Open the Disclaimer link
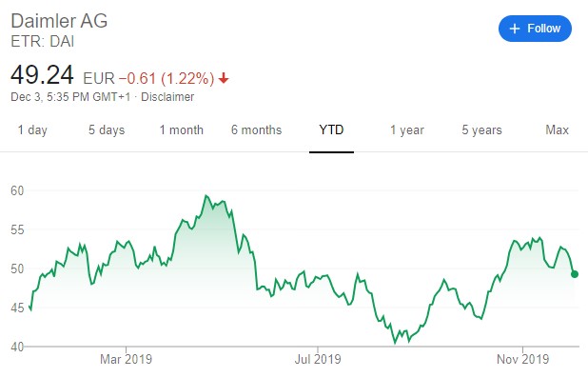Image resolution: width=588 pixels, height=378 pixels. 167,97
